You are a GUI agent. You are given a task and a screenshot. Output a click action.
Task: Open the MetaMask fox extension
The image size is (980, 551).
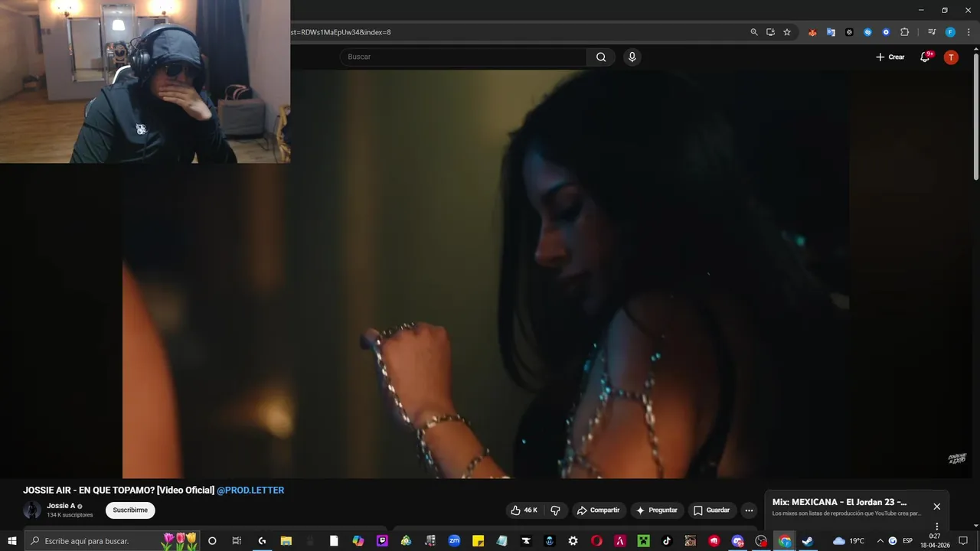click(x=812, y=32)
